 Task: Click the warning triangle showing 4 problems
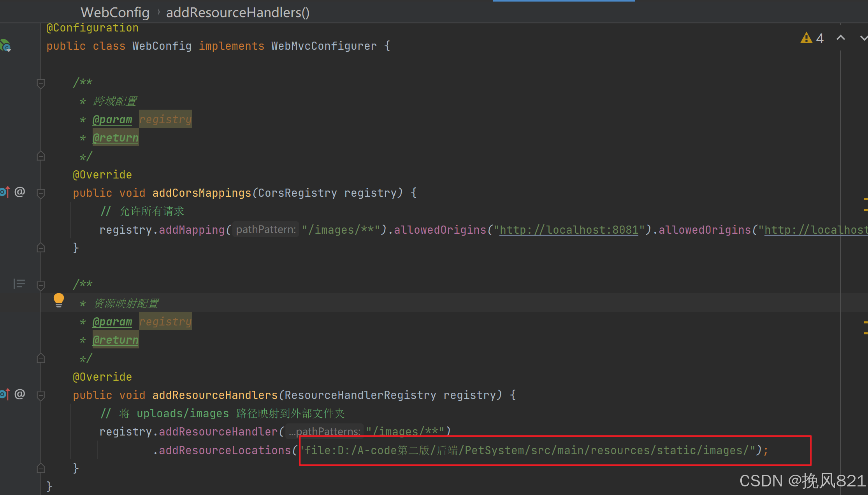[806, 38]
